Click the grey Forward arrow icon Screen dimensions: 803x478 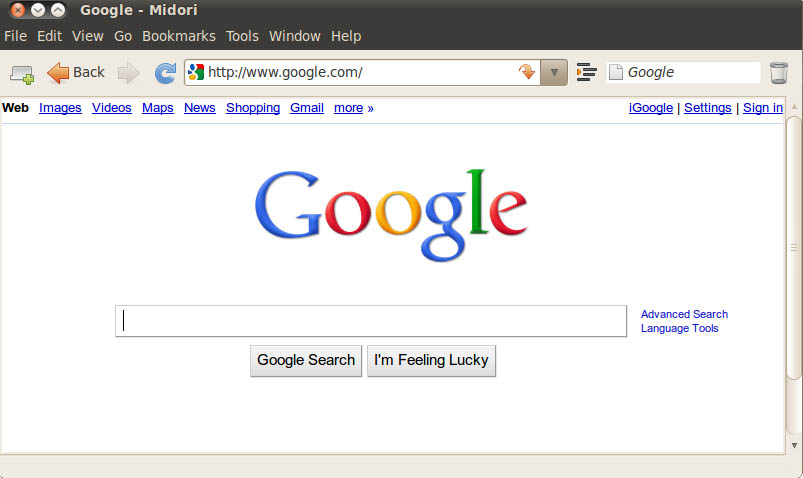click(128, 73)
